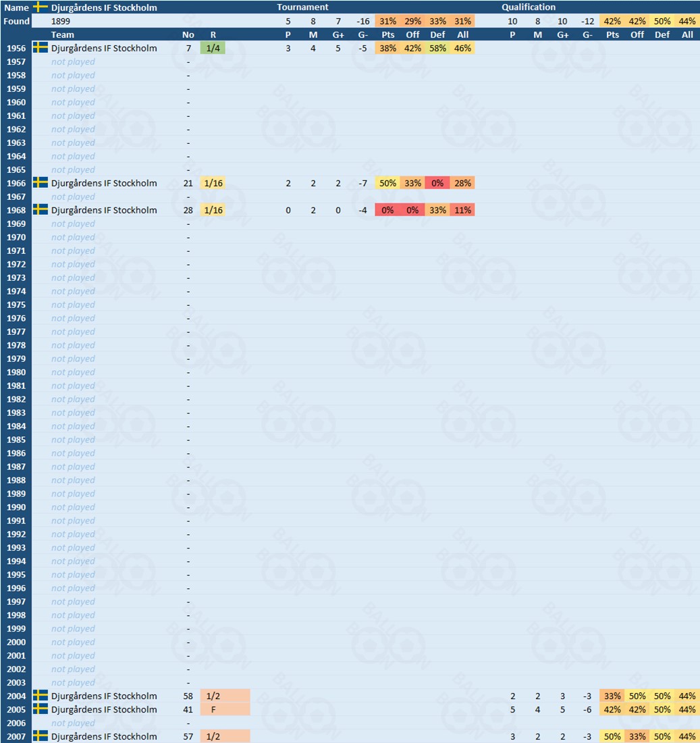Click the Swedish flag in the Name header row
This screenshot has width=700, height=743.
(41, 7)
